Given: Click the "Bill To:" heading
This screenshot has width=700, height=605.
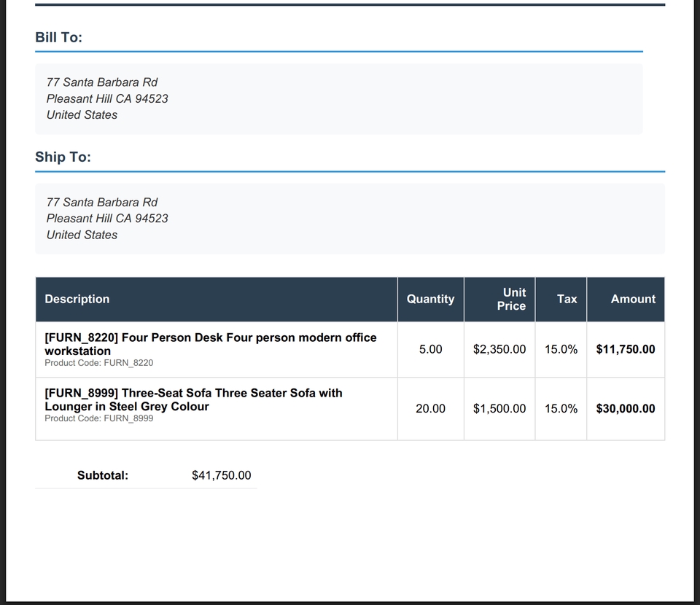Looking at the screenshot, I should pyautogui.click(x=58, y=37).
